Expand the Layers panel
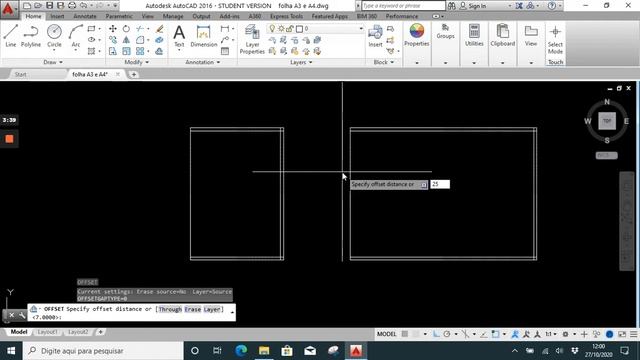This screenshot has width=640, height=360. pyautogui.click(x=301, y=62)
